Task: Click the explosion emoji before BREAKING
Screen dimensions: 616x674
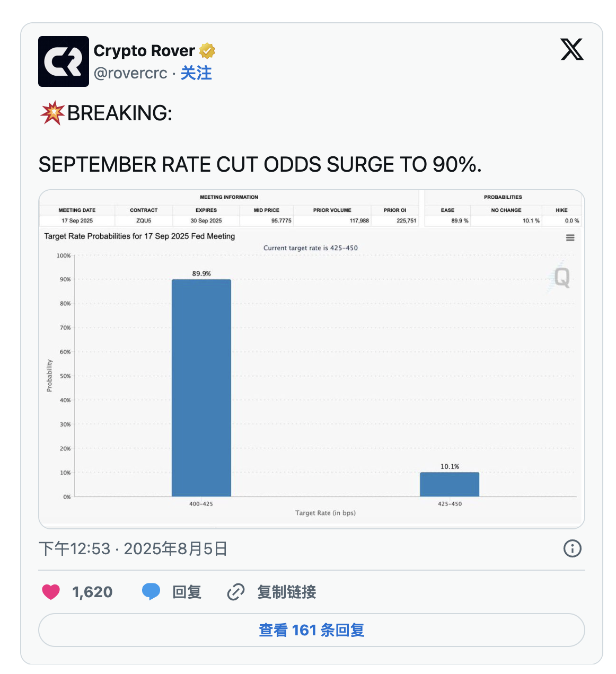Action: point(52,113)
